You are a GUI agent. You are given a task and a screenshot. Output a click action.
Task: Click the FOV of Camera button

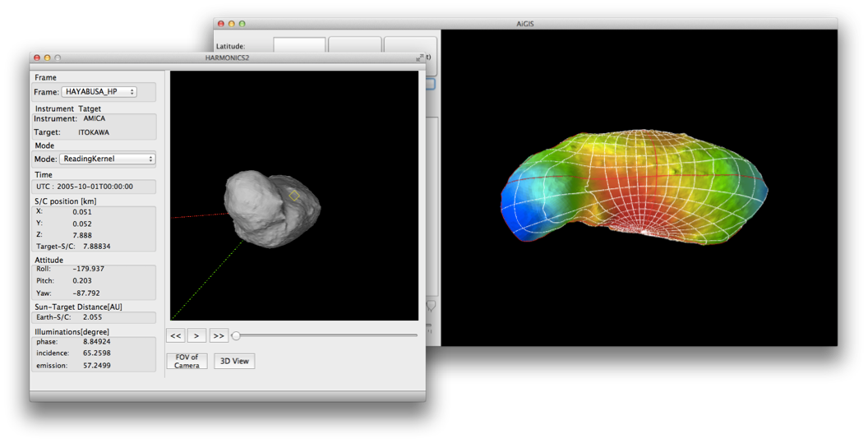coord(187,361)
